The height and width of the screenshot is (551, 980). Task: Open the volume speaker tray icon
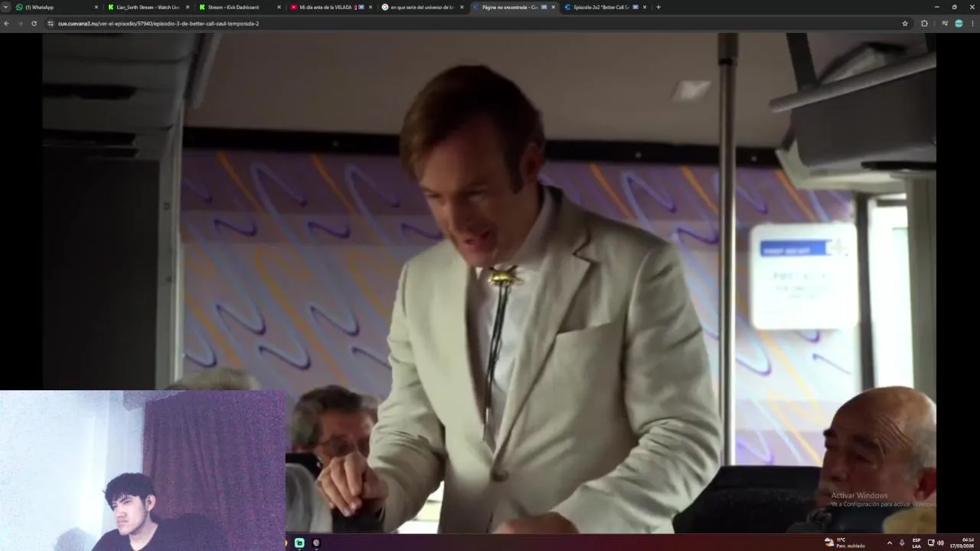pos(940,543)
